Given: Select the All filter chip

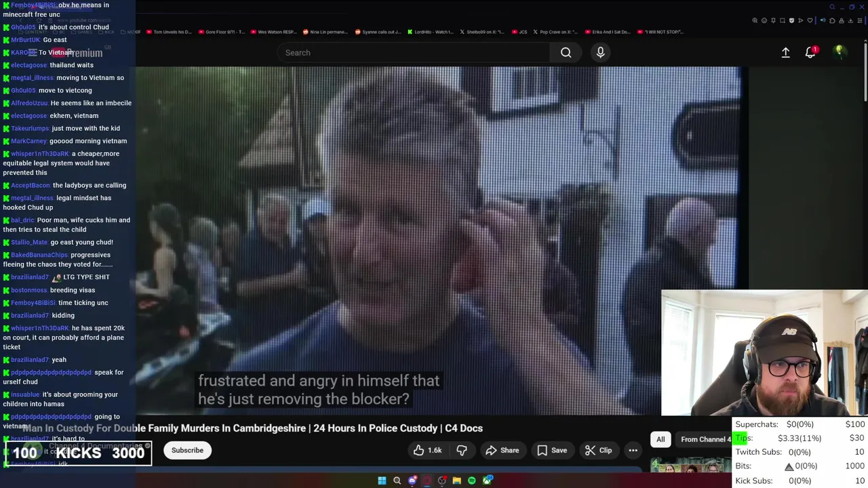Looking at the screenshot, I should tap(660, 439).
